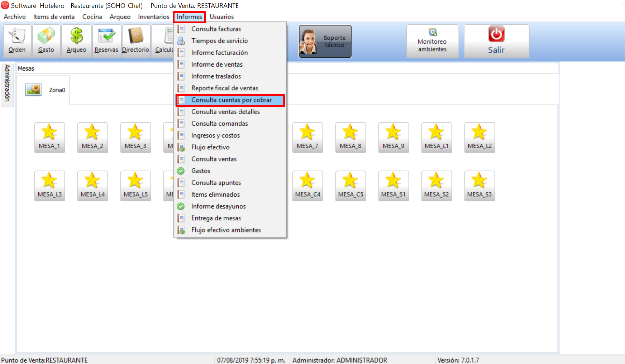Open table MESA_C4
The width and height of the screenshot is (625, 364).
tap(307, 186)
